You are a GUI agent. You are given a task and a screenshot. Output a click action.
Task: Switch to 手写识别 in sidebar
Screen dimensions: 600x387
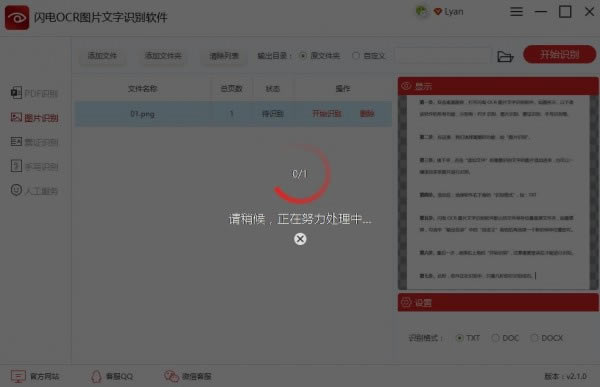(34, 167)
